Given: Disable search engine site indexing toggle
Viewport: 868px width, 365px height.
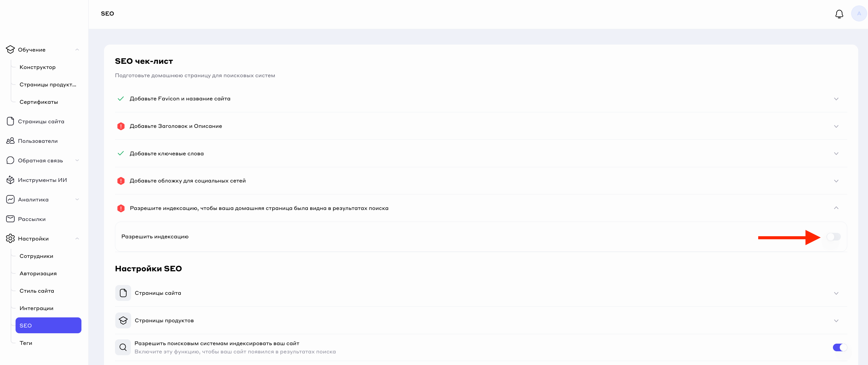Looking at the screenshot, I should click(839, 348).
